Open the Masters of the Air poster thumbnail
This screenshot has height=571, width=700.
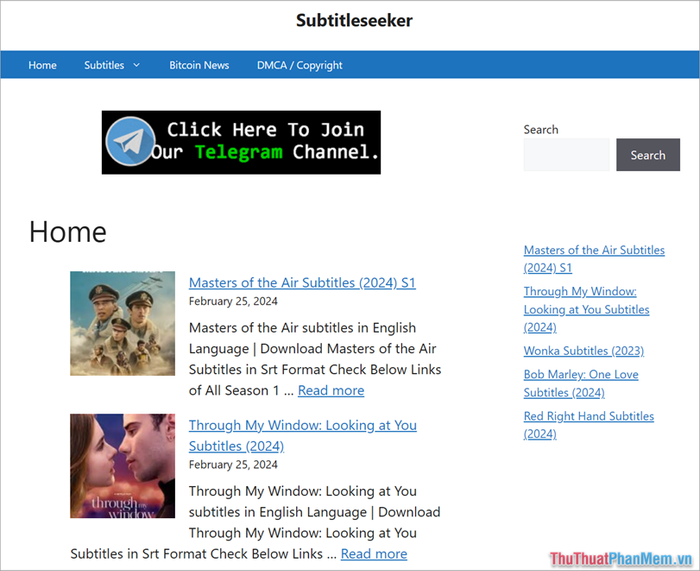[x=122, y=323]
